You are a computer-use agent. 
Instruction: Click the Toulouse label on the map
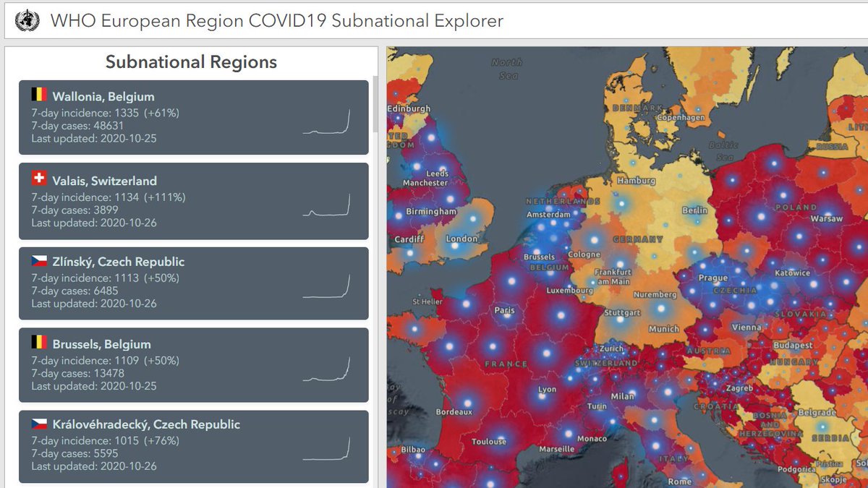tap(489, 442)
